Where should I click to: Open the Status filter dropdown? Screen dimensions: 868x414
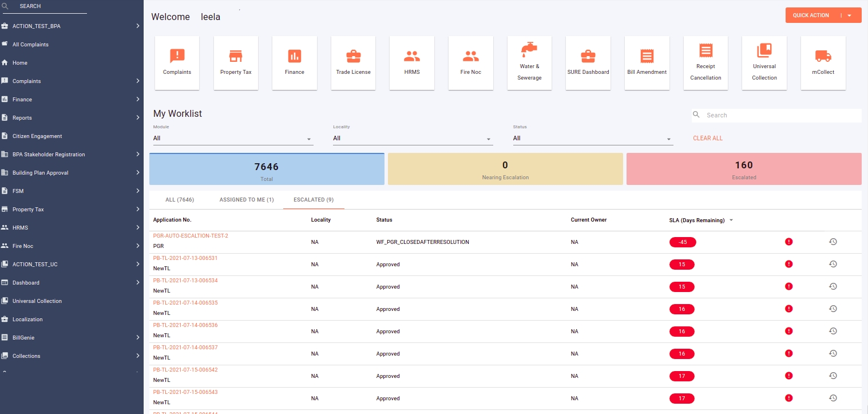(593, 139)
